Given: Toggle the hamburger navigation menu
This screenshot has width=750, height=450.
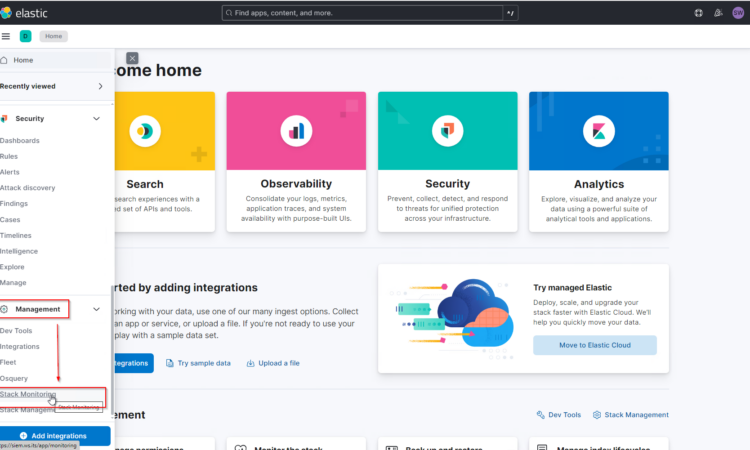Looking at the screenshot, I should [6, 36].
